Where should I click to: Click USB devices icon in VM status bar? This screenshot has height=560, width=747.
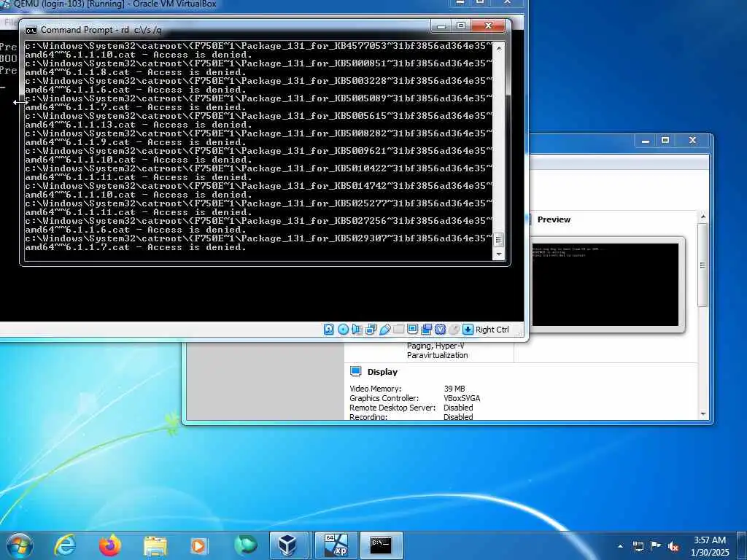coord(385,329)
